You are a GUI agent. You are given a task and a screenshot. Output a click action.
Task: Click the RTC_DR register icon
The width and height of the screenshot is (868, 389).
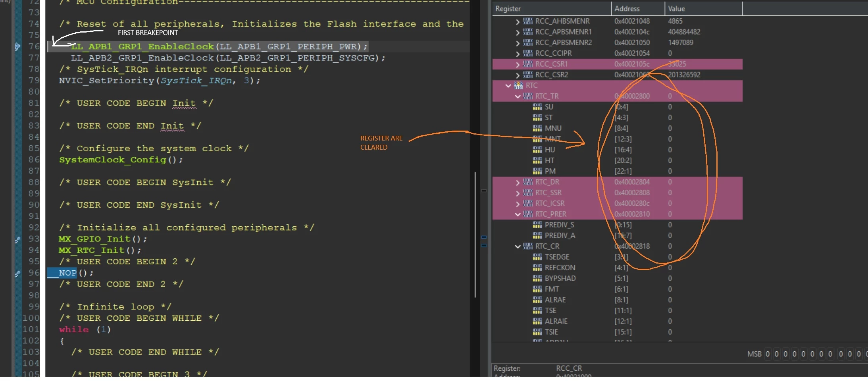528,182
